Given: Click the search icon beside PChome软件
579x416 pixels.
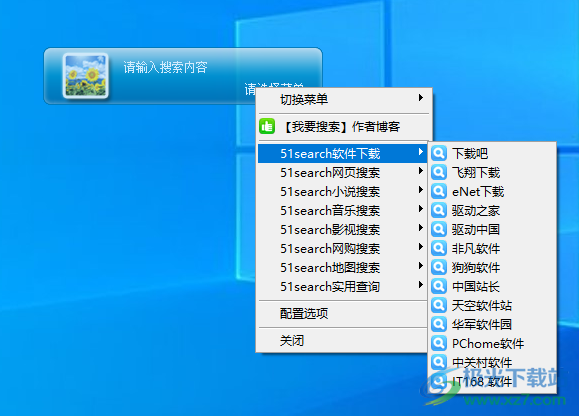Looking at the screenshot, I should point(439,343).
